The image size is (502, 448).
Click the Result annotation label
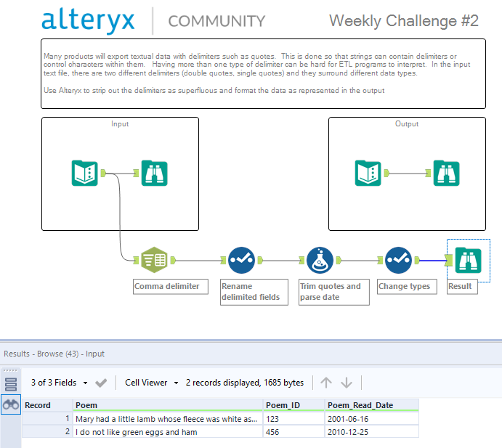[x=462, y=286]
